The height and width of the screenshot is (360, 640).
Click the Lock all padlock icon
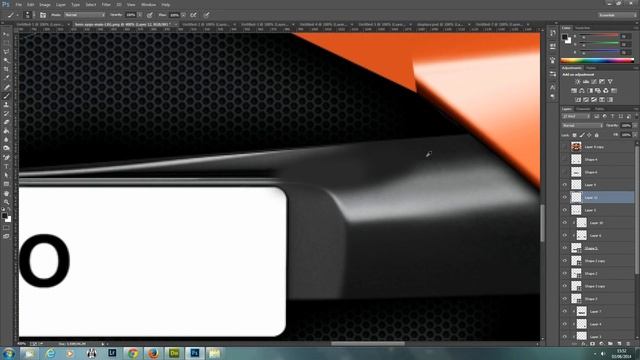[x=597, y=135]
